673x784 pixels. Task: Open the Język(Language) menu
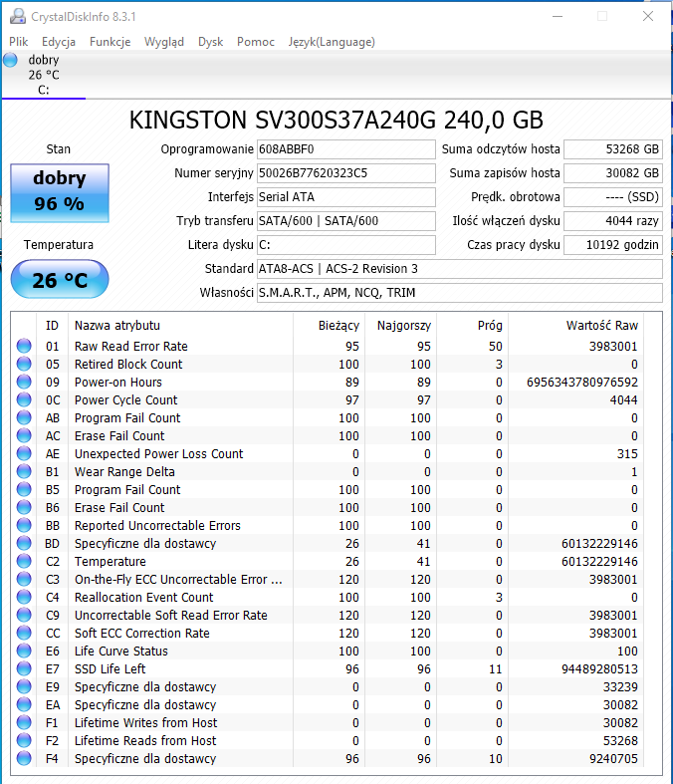pyautogui.click(x=332, y=42)
